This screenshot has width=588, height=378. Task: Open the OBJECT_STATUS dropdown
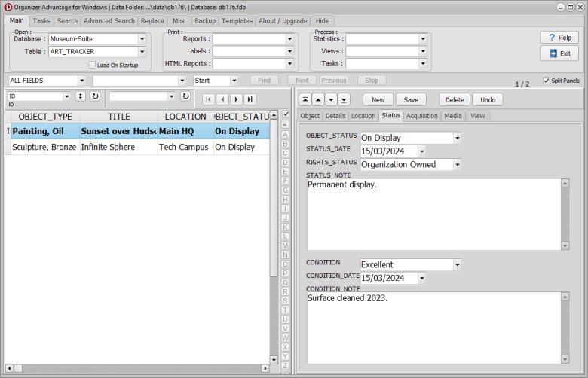coord(457,138)
